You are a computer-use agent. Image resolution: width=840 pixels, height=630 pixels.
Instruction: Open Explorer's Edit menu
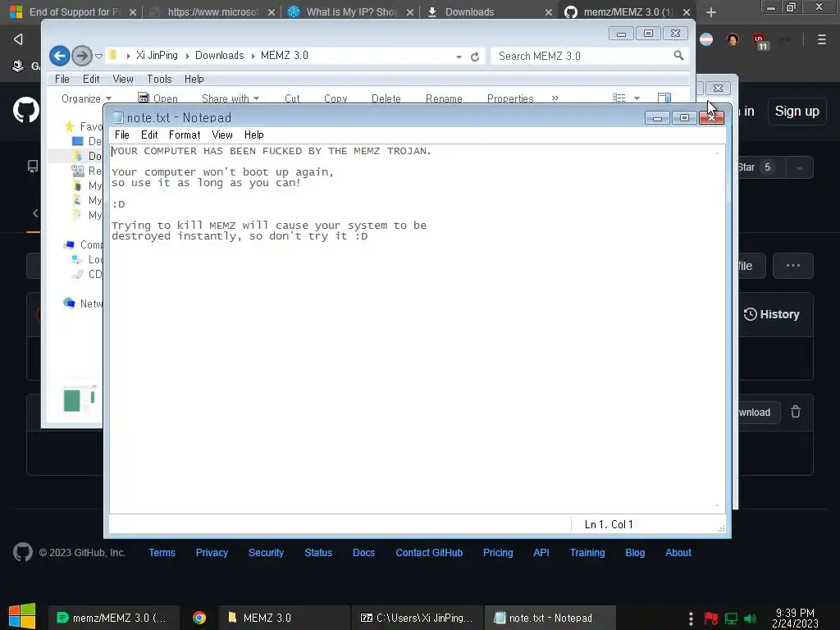[91, 79]
